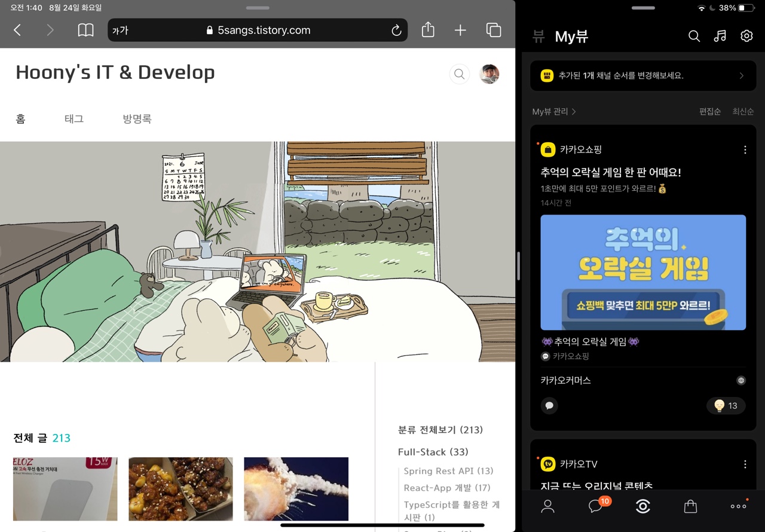Open more options for 카카오쇼핑 card
765x532 pixels.
click(x=745, y=150)
